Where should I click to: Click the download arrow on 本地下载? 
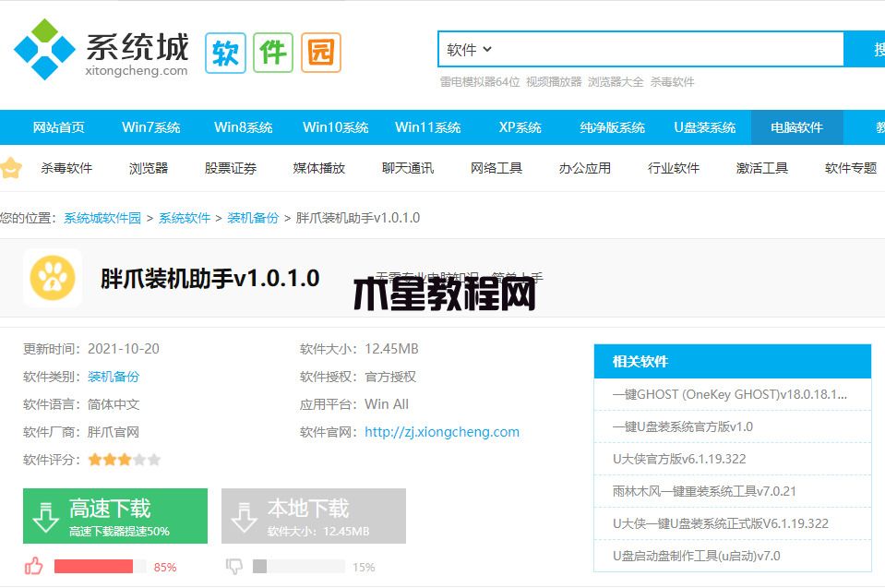245,516
